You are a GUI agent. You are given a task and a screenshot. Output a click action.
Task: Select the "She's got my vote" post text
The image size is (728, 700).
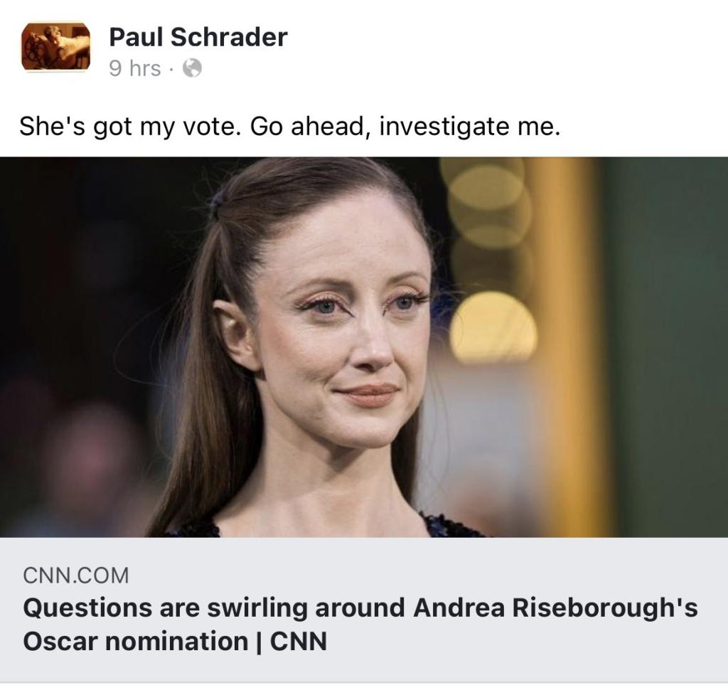290,127
